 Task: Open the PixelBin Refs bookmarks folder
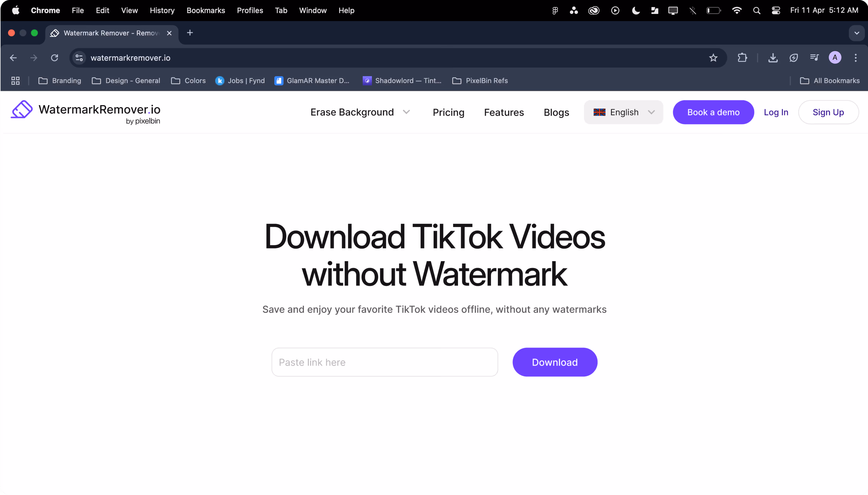point(480,80)
